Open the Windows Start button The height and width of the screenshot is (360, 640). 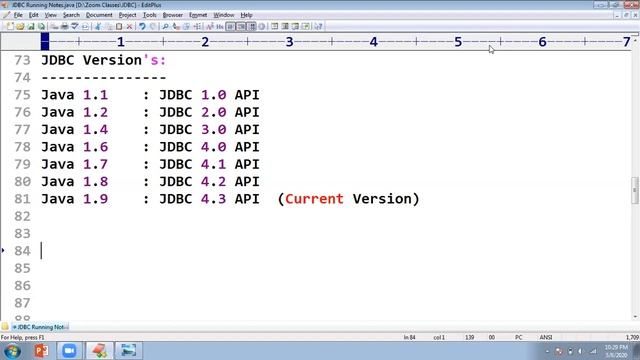[12, 351]
